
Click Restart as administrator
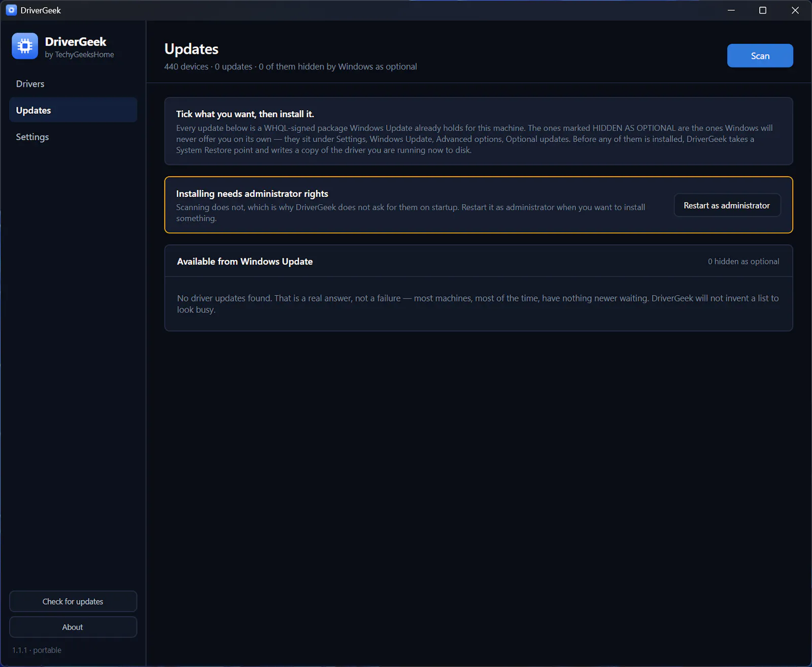point(727,206)
